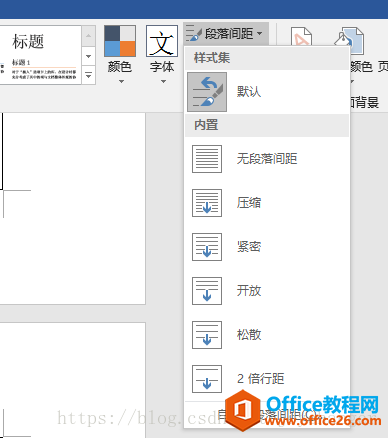Viewport: 388px width, 438px height.
Task: Expand the 字体 dropdown arrow
Action: pos(163,81)
